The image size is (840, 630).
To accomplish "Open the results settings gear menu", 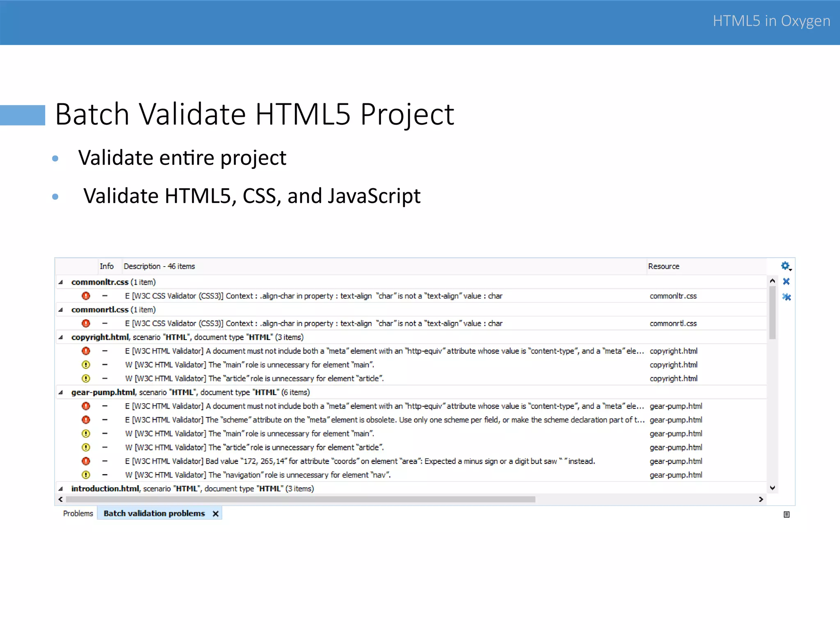I will (x=786, y=266).
